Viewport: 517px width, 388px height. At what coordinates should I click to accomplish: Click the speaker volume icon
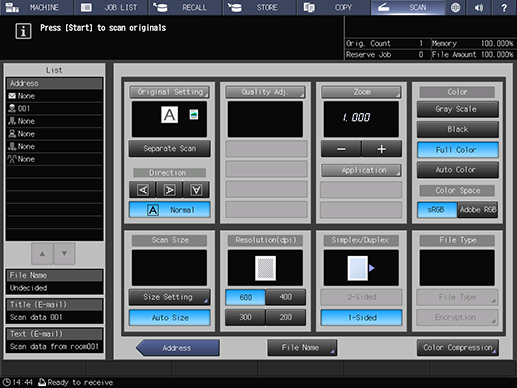pyautogui.click(x=479, y=7)
